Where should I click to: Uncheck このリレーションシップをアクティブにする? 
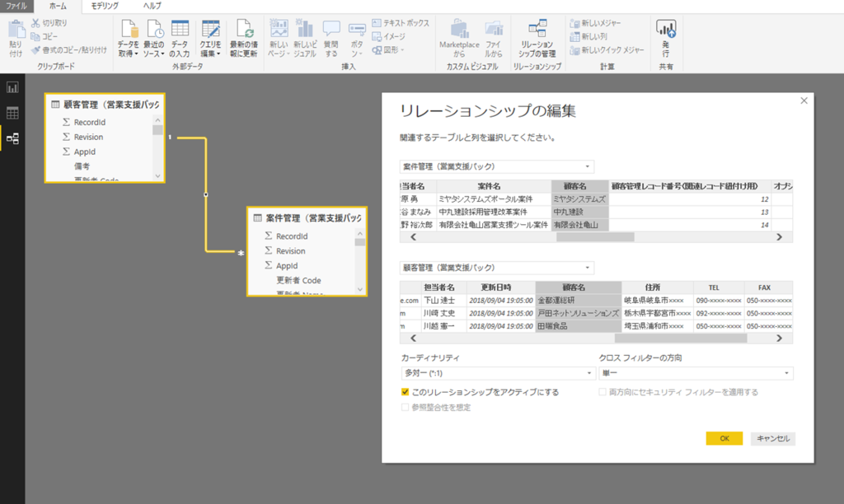[x=403, y=394]
